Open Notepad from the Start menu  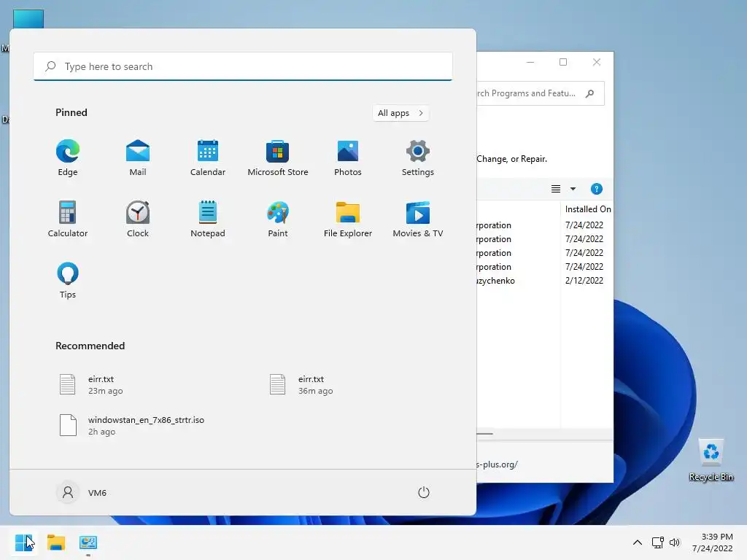point(208,219)
